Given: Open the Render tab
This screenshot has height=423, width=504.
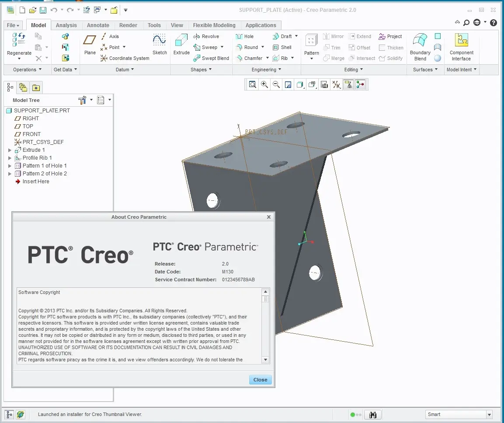Looking at the screenshot, I should click(x=128, y=25).
